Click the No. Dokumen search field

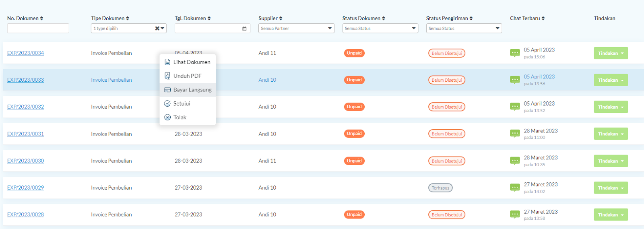[38, 29]
